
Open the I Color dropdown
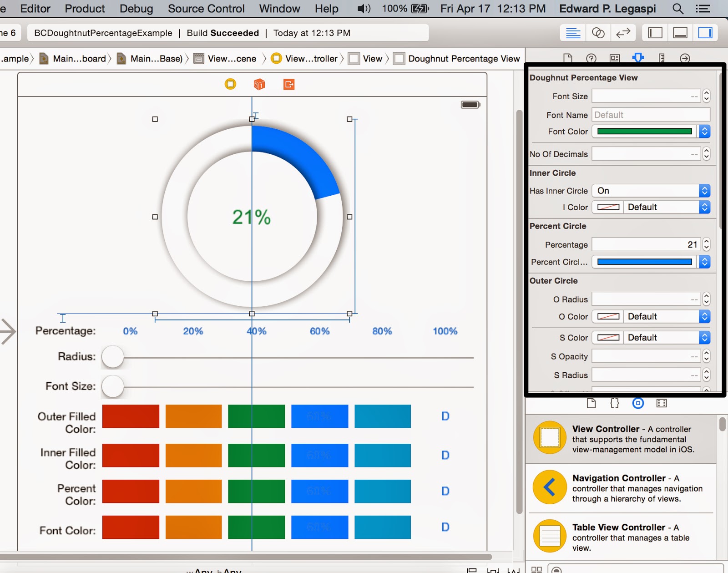[x=667, y=207]
